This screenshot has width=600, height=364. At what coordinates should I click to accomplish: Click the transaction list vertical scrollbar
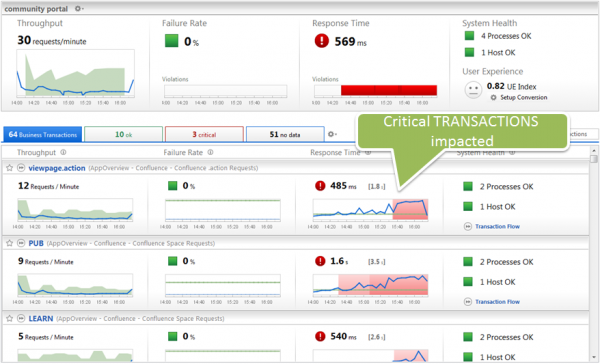pyautogui.click(x=593, y=253)
